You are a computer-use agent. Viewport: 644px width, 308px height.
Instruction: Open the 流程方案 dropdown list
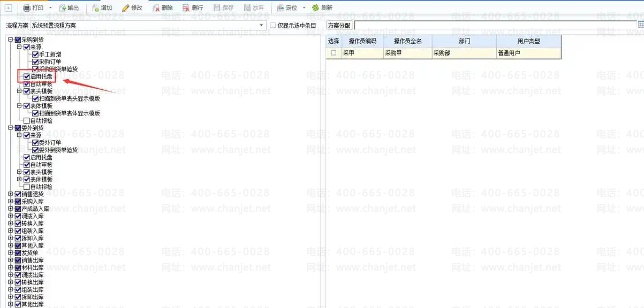262,25
